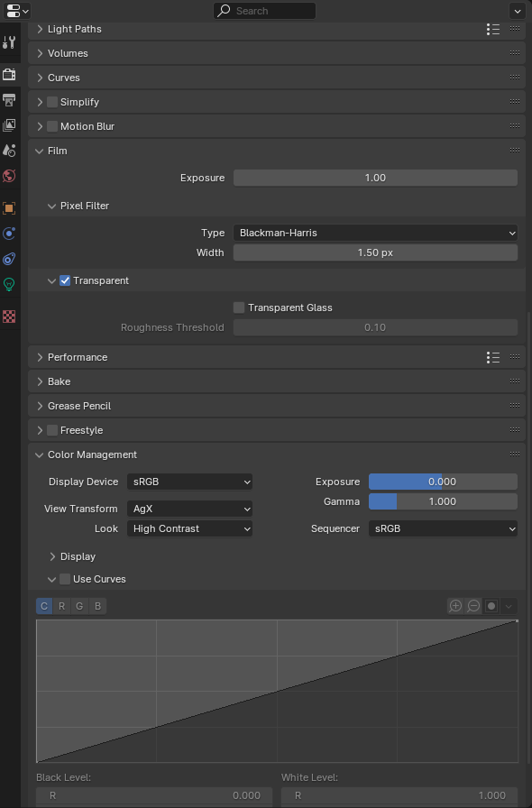Enable the Transparent Glass checkbox
The image size is (532, 808).
coord(239,308)
